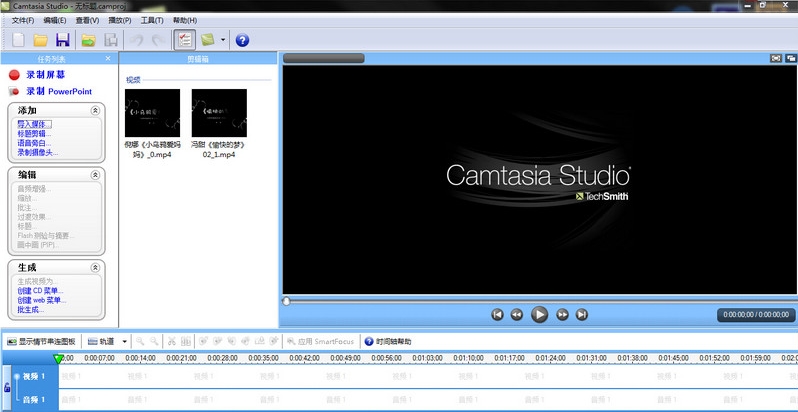Click the undo arrow in the toolbar

(137, 41)
